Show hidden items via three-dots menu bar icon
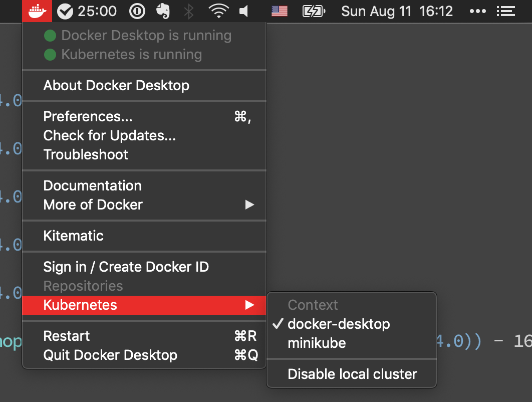 (x=478, y=11)
